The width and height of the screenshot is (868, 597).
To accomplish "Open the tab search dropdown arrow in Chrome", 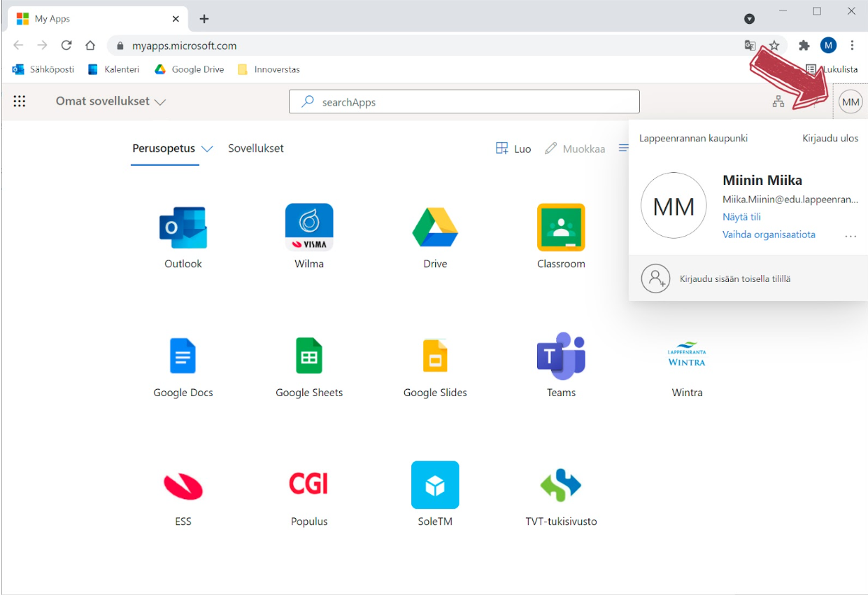I will click(749, 18).
